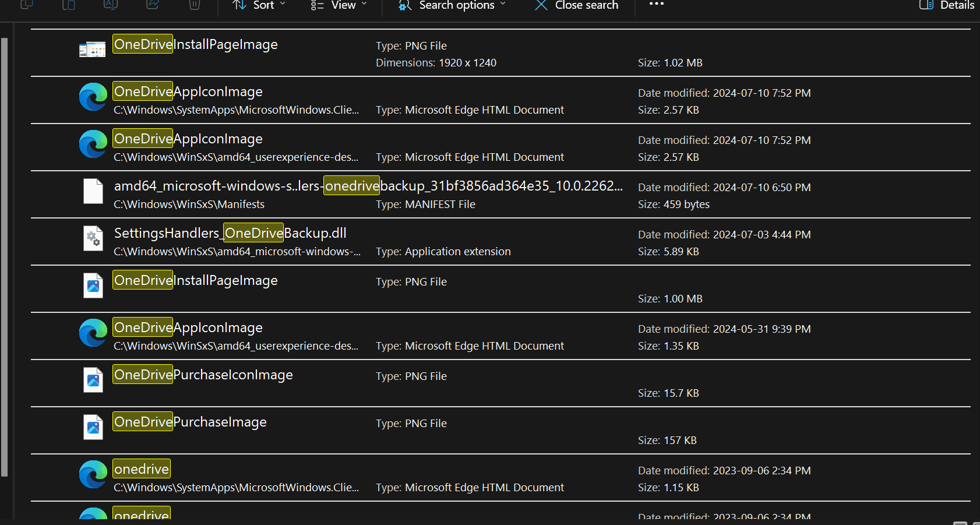Screen dimensions: 980x525
Task: Click the 'Size: 15.7 KB' text
Action: tap(668, 393)
